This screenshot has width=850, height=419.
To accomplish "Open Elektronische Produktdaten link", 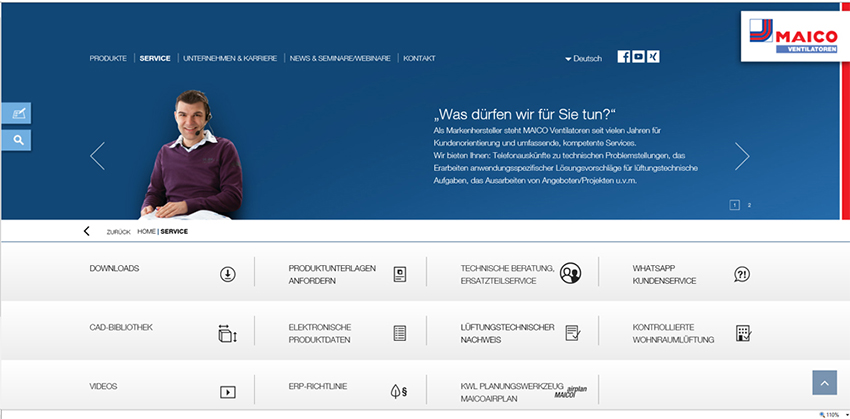I will tap(320, 334).
